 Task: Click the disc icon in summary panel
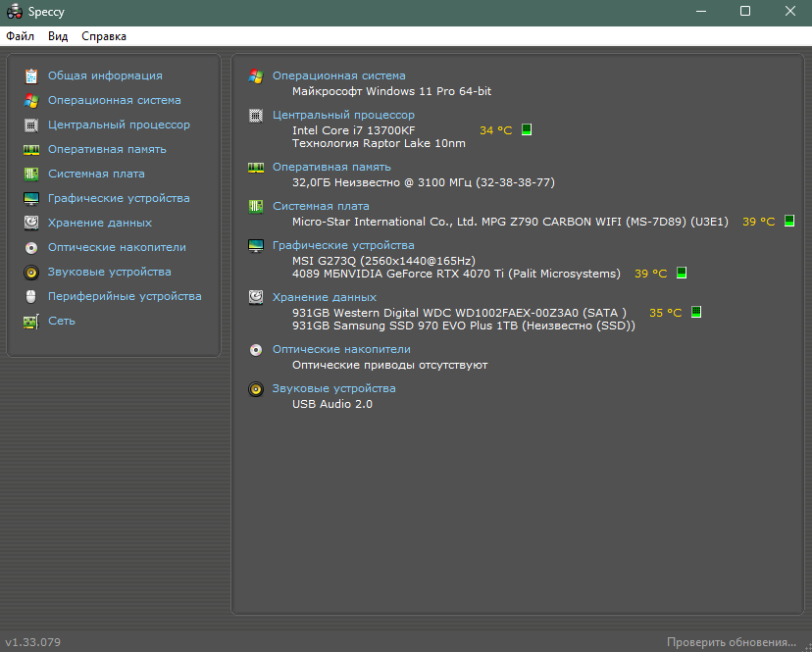[256, 350]
